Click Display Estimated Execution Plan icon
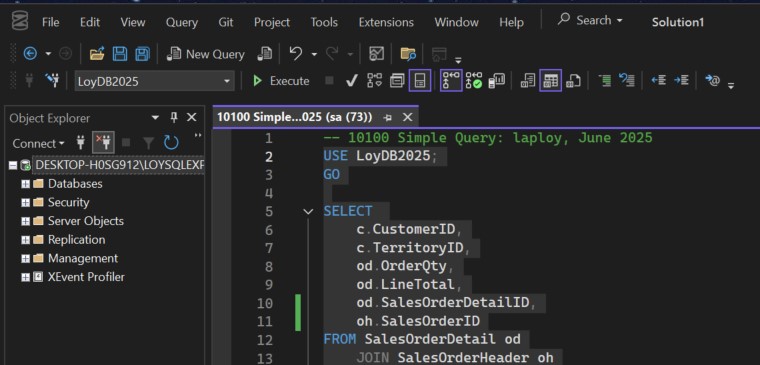 pyautogui.click(x=375, y=80)
